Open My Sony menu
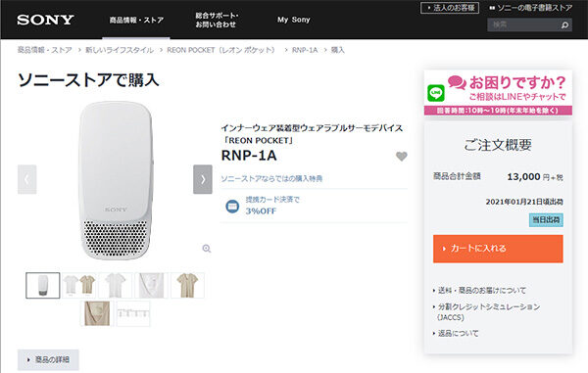The height and width of the screenshot is (373, 588). pyautogui.click(x=294, y=20)
